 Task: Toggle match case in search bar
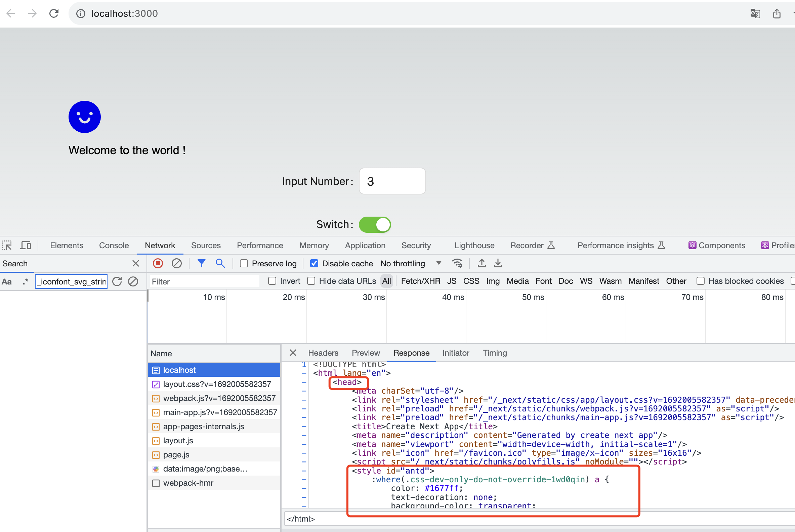click(x=7, y=281)
